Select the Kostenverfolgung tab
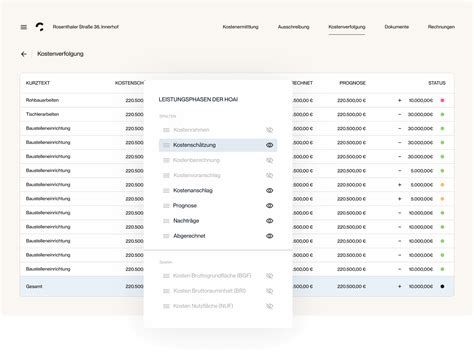 (x=347, y=27)
